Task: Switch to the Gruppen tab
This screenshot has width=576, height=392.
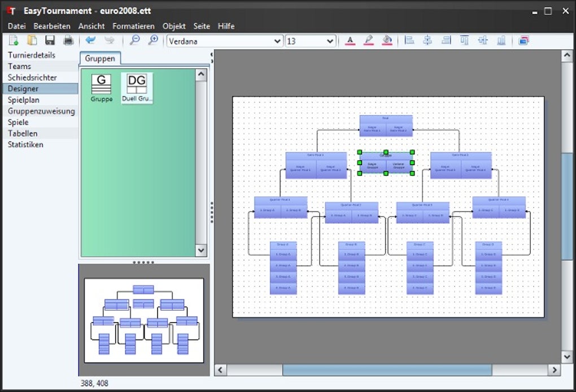Action: (x=100, y=59)
